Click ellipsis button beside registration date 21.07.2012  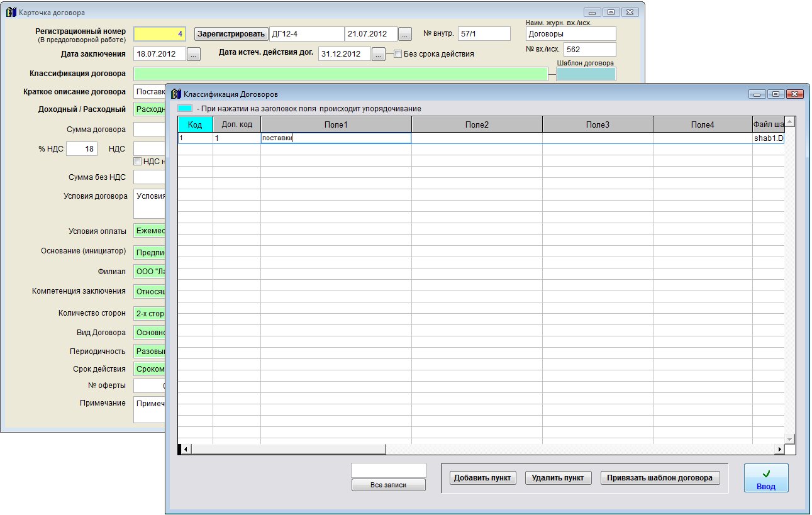point(406,34)
